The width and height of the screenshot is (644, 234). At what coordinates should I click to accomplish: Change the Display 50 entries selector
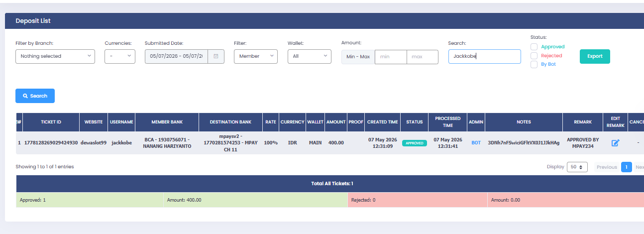[577, 167]
